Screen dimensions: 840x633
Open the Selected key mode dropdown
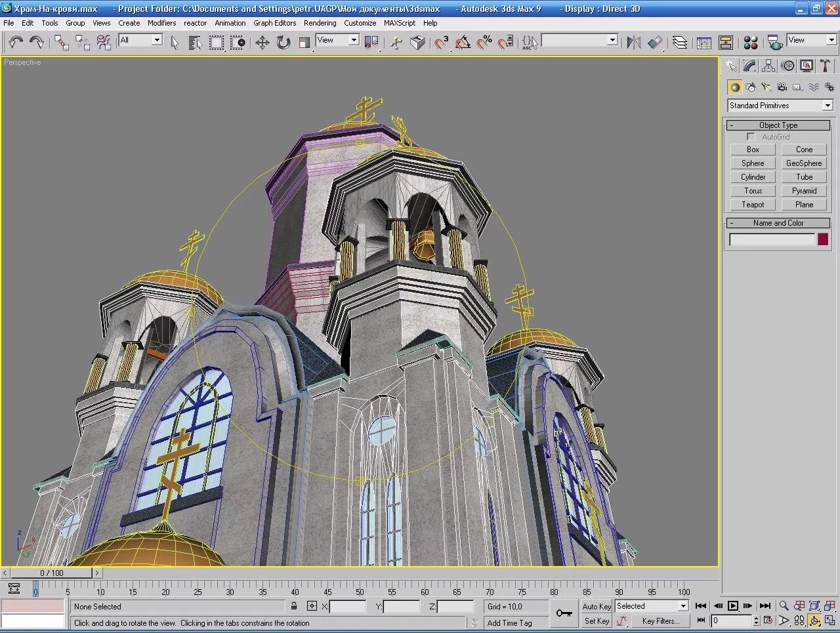(651, 606)
